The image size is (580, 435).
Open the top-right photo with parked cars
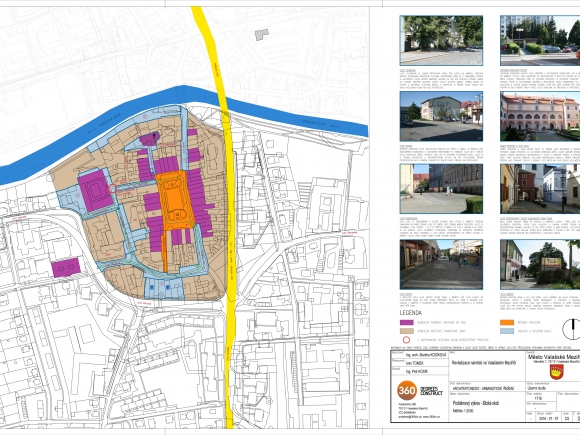pos(540,40)
